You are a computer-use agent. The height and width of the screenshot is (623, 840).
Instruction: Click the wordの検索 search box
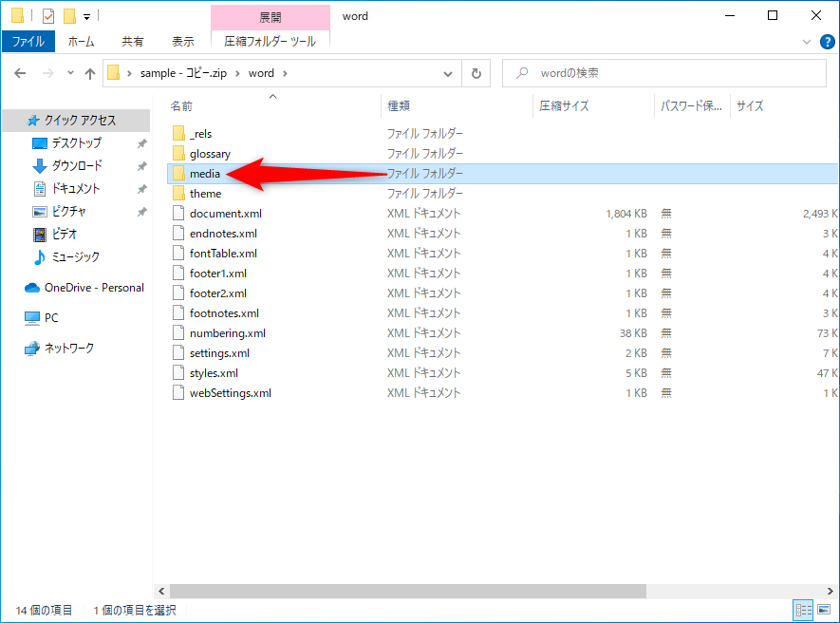[664, 73]
